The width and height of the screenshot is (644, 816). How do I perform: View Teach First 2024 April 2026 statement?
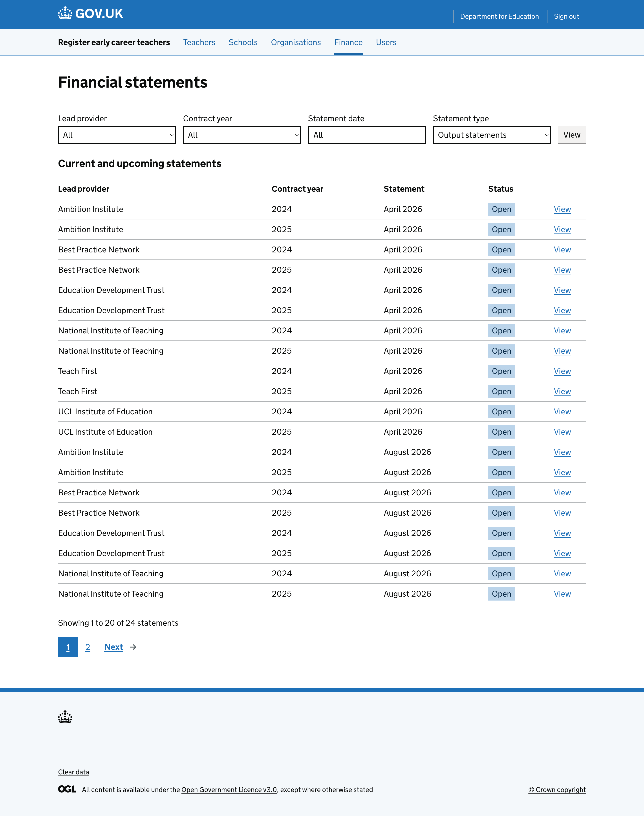coord(562,371)
